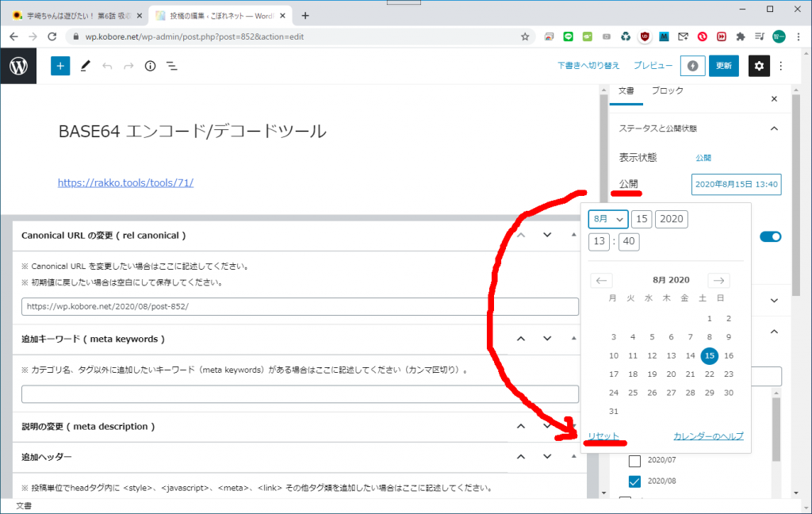Switch to the 文書 tab

click(626, 91)
